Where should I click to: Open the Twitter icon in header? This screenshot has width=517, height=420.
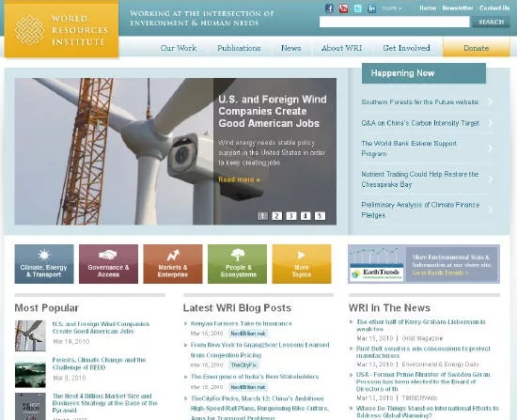click(x=358, y=8)
